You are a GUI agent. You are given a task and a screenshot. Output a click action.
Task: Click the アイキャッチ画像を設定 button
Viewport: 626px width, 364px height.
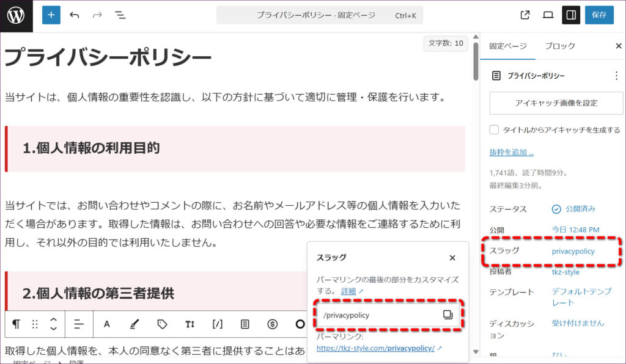[x=556, y=103]
